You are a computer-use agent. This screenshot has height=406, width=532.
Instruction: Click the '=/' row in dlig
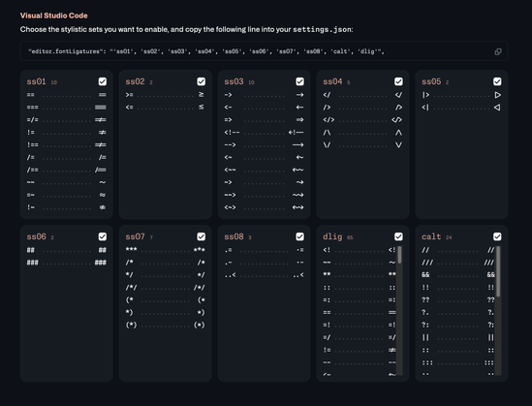click(360, 337)
